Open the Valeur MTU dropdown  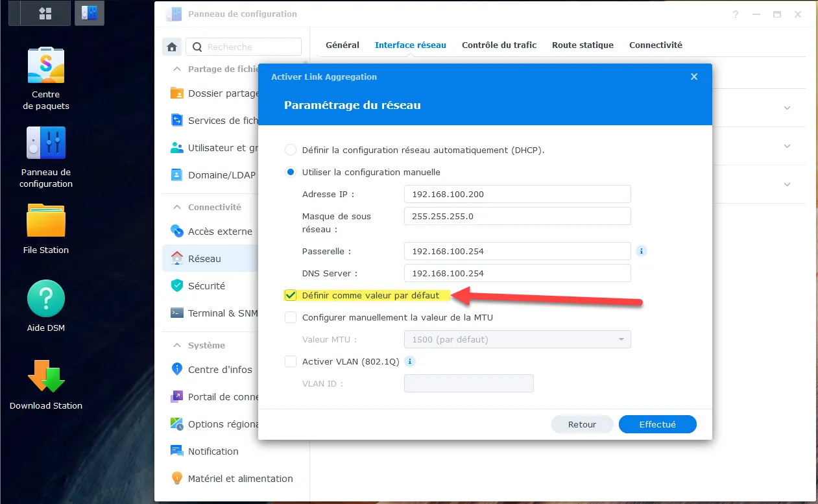pos(517,339)
